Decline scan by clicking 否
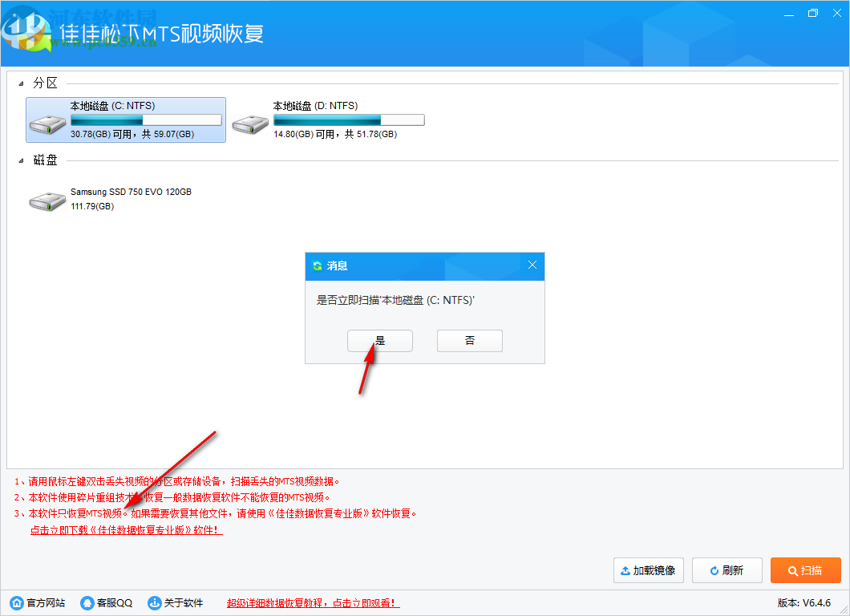The width and height of the screenshot is (850, 616). click(x=469, y=340)
